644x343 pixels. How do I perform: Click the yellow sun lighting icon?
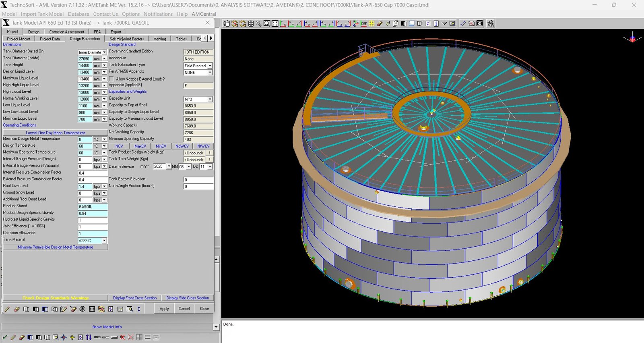(x=372, y=24)
